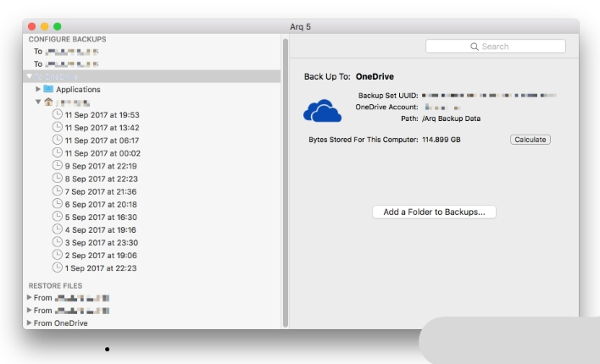
Task: Expand the From OneDrive restore entry
Action: click(x=30, y=323)
